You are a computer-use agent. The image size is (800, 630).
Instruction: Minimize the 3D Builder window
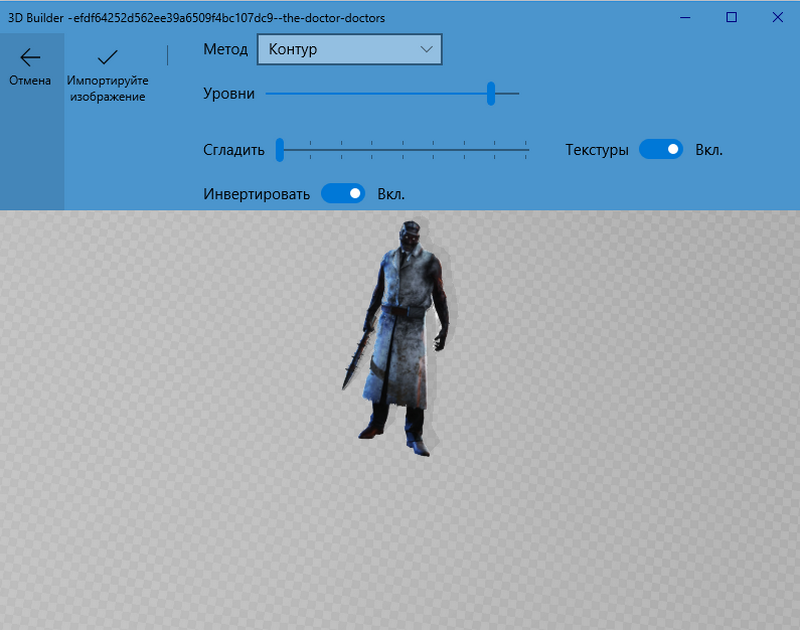point(685,17)
